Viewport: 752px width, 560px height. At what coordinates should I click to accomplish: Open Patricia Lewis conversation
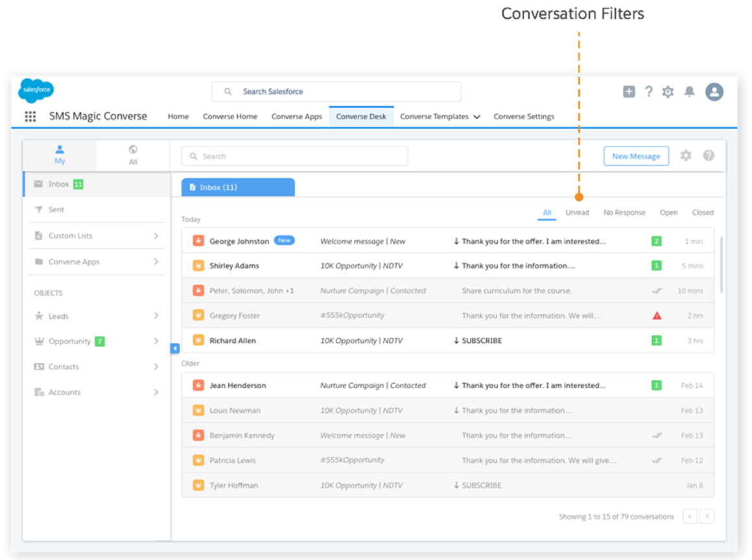click(447, 460)
